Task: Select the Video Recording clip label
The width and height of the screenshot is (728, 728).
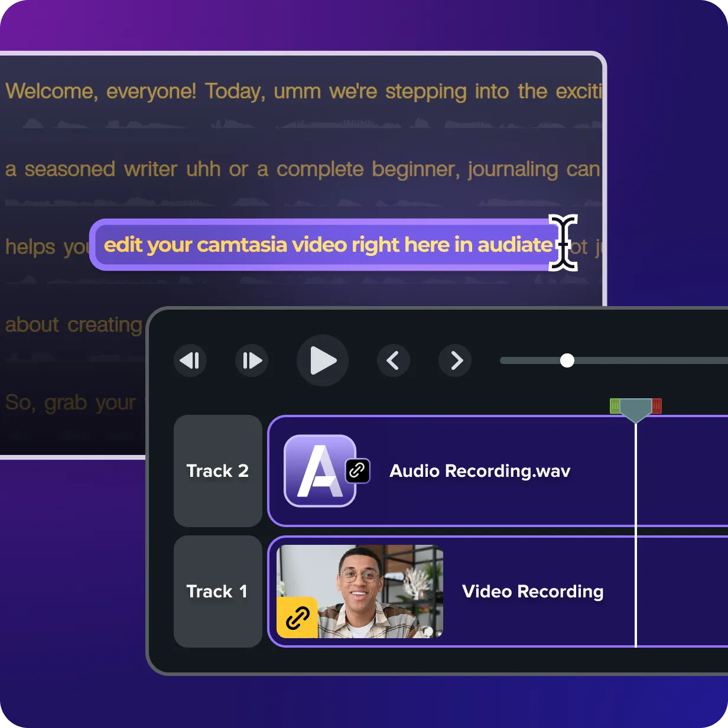Action: 533,591
